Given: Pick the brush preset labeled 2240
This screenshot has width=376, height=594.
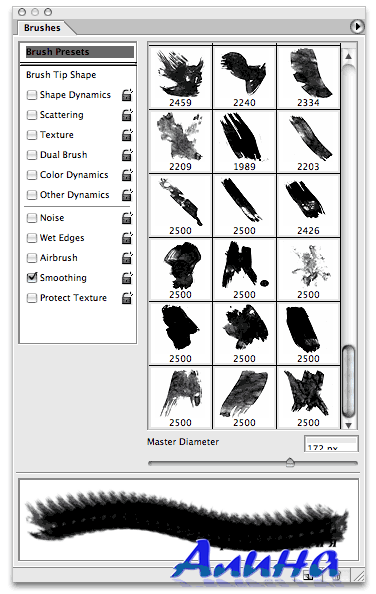Looking at the screenshot, I should [244, 77].
